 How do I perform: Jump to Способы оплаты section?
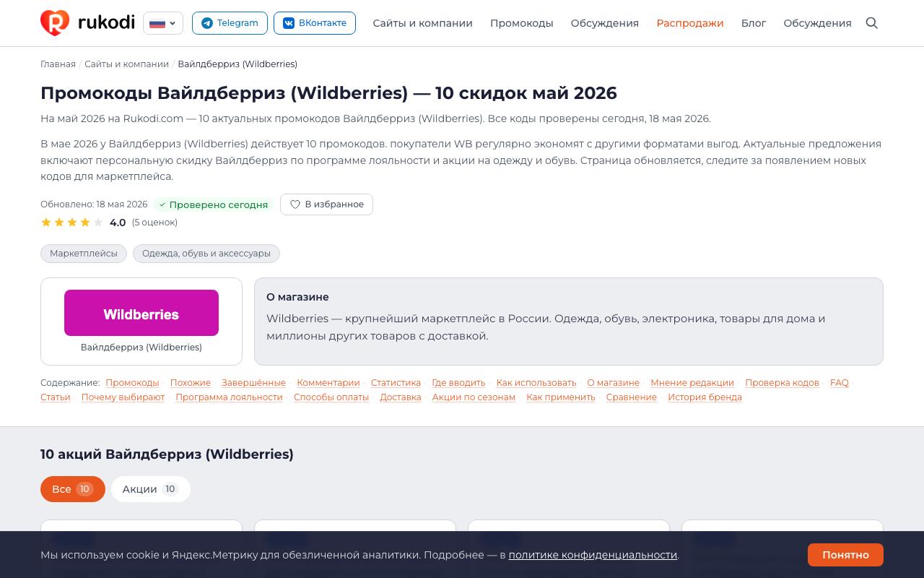point(331,397)
